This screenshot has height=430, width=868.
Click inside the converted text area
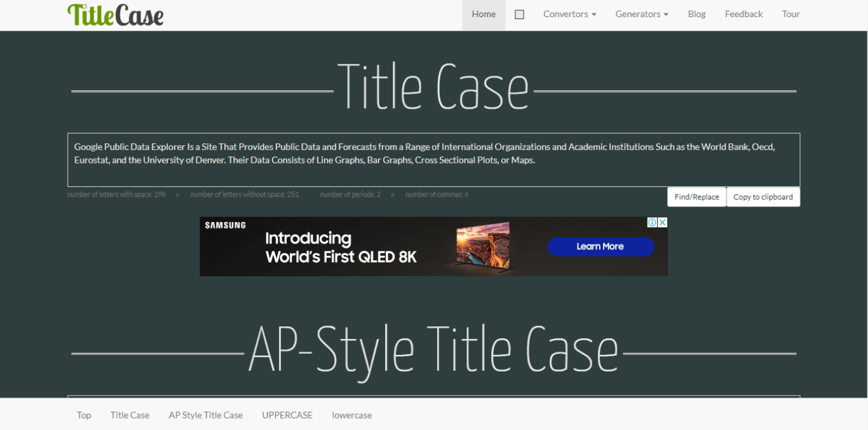pyautogui.click(x=434, y=160)
